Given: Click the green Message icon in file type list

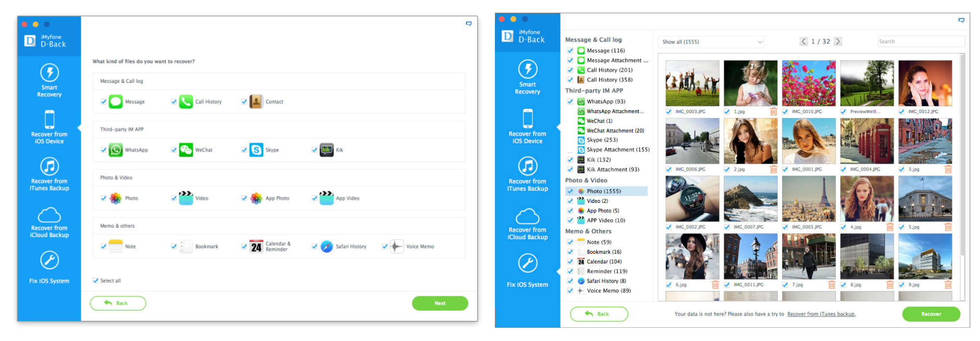Looking at the screenshot, I should 116,101.
